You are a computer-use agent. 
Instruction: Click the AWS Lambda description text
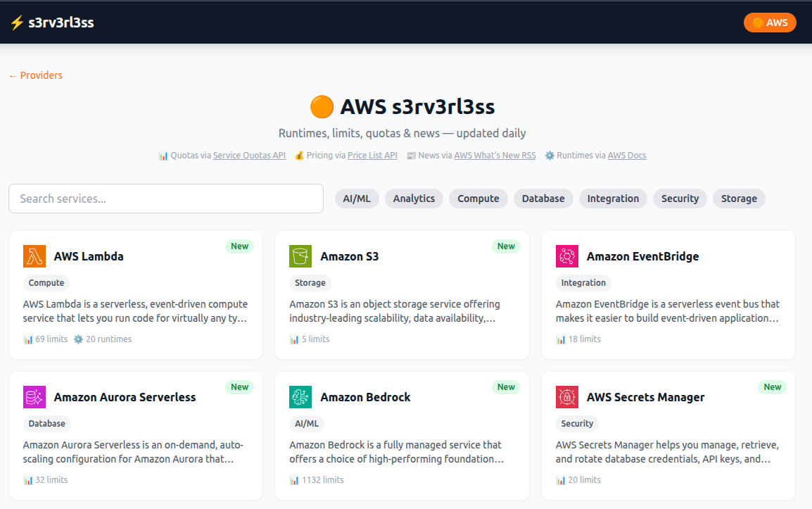point(135,311)
